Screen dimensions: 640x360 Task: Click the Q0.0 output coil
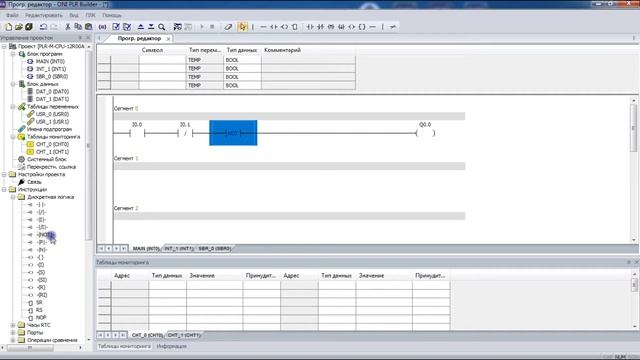(425, 133)
